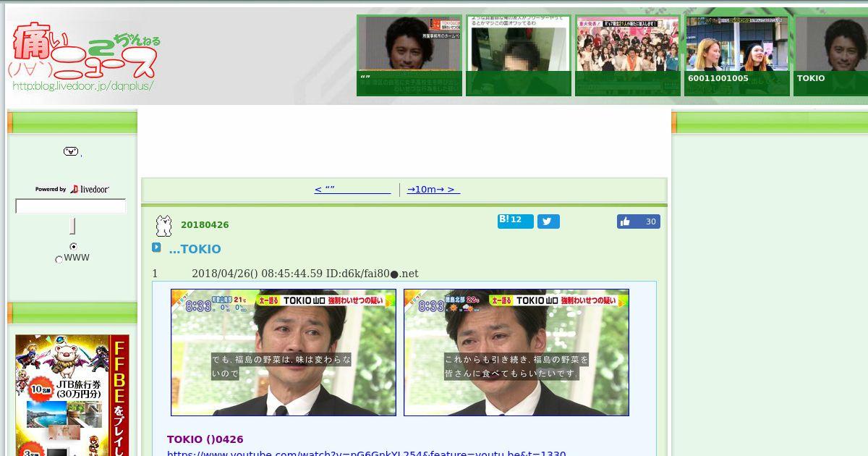Open left TV screenshot of crying man
Image resolution: width=868 pixels, height=456 pixels.
point(284,352)
